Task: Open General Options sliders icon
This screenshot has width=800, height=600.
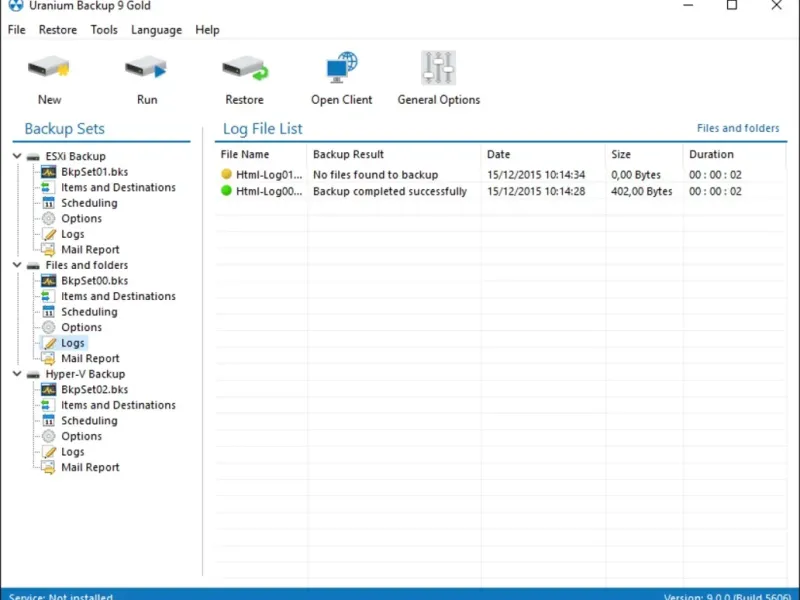Action: coord(438,67)
